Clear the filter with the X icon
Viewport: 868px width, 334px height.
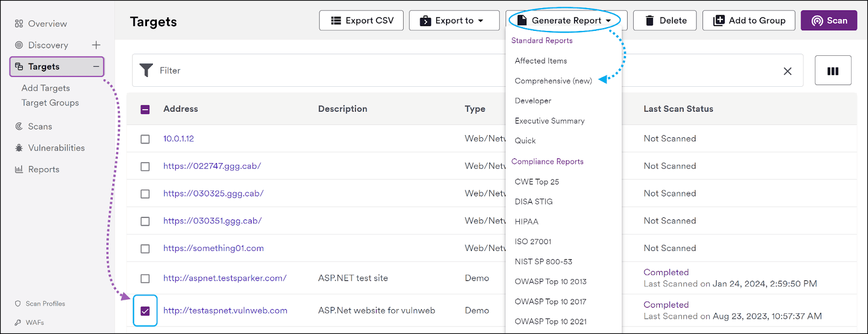[x=787, y=71]
